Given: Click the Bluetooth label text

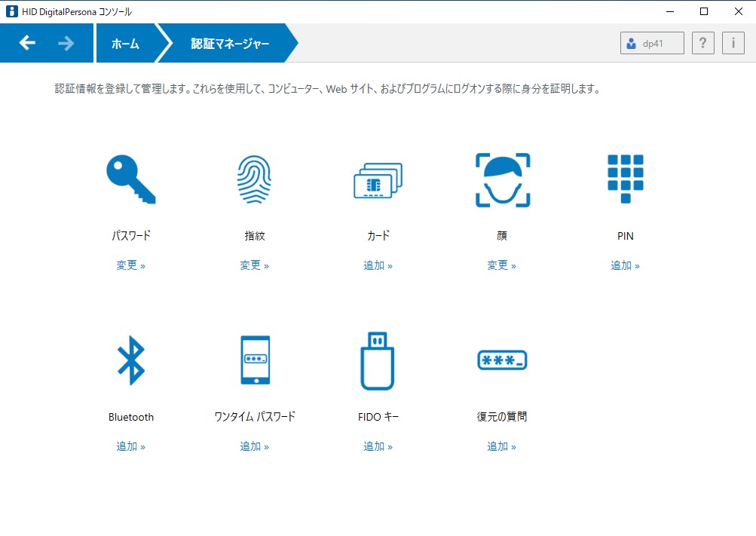Looking at the screenshot, I should (131, 417).
